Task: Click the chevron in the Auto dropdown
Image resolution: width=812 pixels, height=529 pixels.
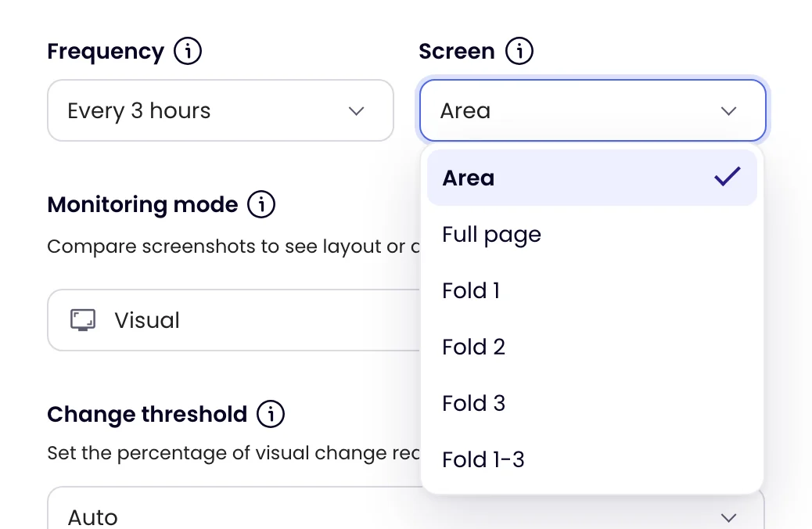Action: (728, 517)
